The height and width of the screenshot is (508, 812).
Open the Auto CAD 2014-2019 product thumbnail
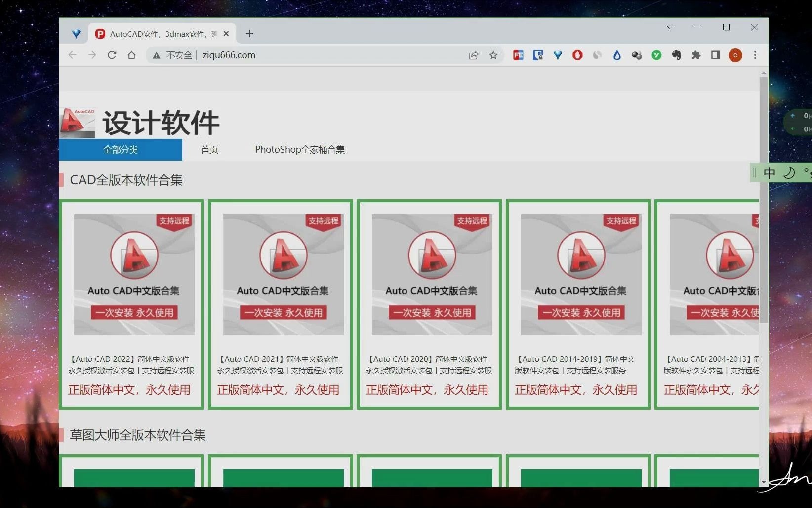[x=581, y=274]
